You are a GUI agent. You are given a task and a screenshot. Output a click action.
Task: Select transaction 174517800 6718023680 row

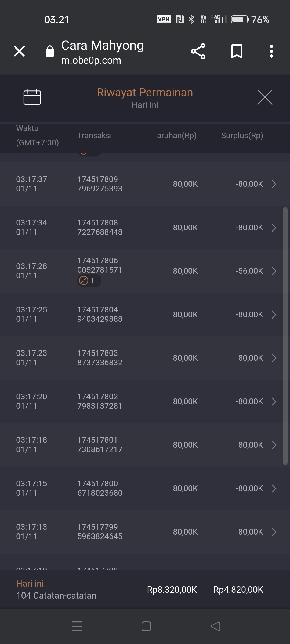point(100,488)
